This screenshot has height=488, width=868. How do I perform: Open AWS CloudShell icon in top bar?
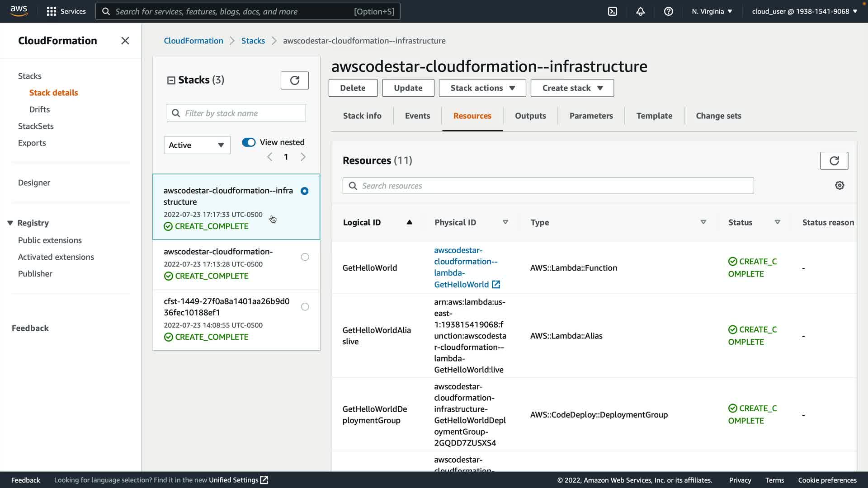[612, 11]
